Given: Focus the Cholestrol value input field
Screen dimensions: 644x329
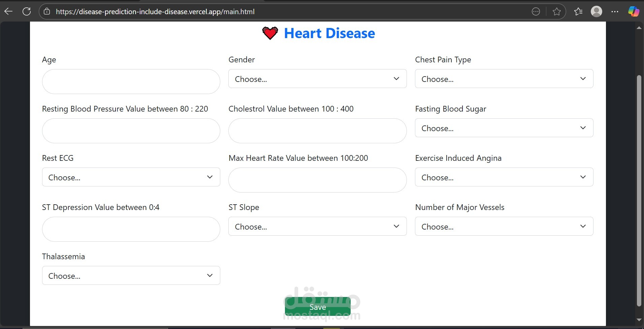Looking at the screenshot, I should click(x=317, y=131).
